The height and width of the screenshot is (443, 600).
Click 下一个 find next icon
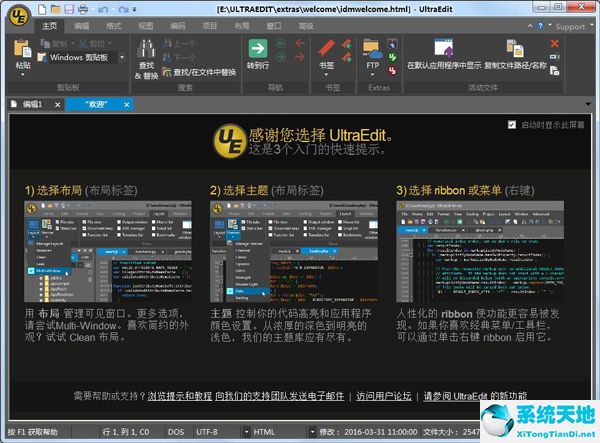[167, 58]
